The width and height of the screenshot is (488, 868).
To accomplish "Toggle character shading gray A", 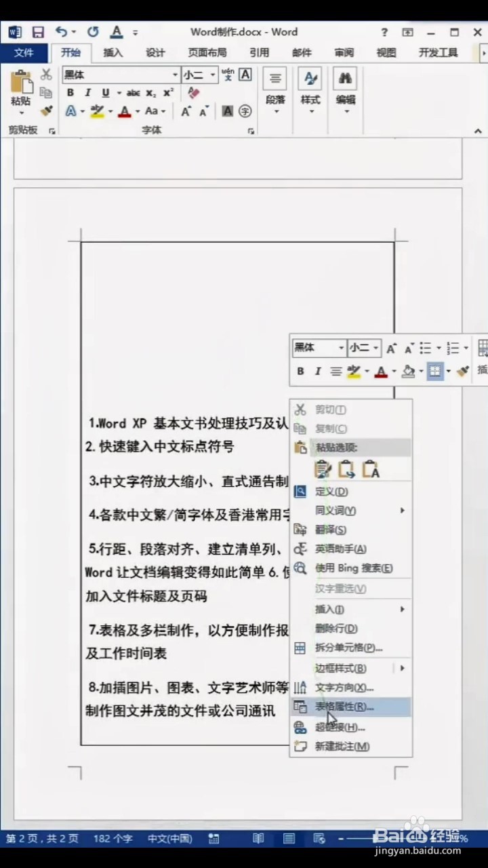I will pyautogui.click(x=228, y=111).
